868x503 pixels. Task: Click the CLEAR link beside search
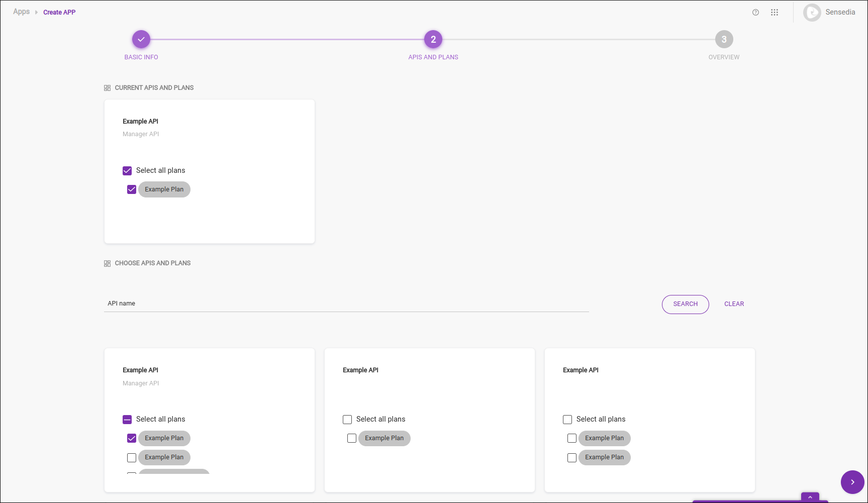[x=734, y=304]
